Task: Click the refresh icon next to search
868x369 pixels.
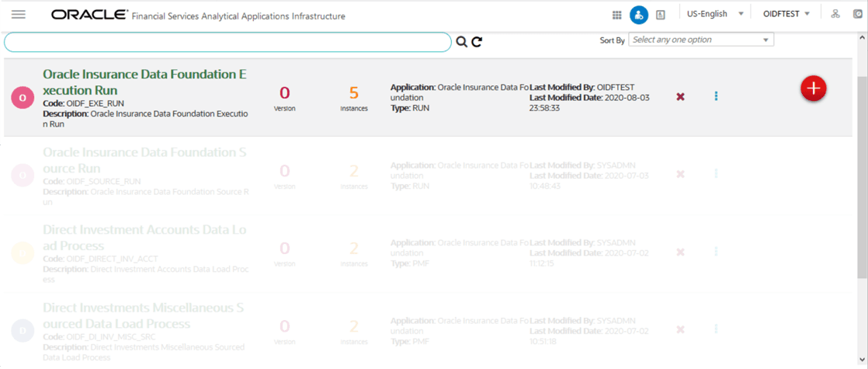Action: [477, 42]
